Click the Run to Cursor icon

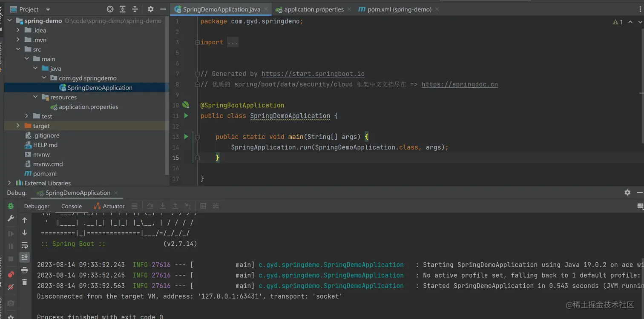click(x=187, y=206)
